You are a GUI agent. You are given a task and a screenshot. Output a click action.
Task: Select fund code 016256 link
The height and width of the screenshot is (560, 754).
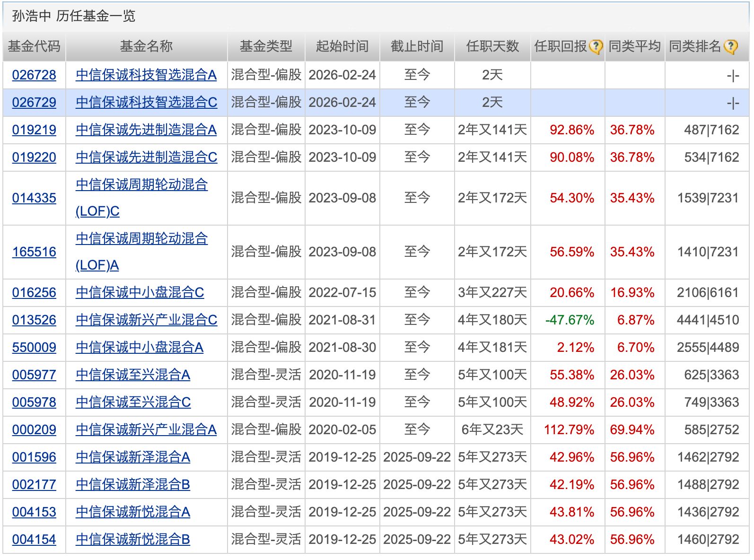[34, 293]
